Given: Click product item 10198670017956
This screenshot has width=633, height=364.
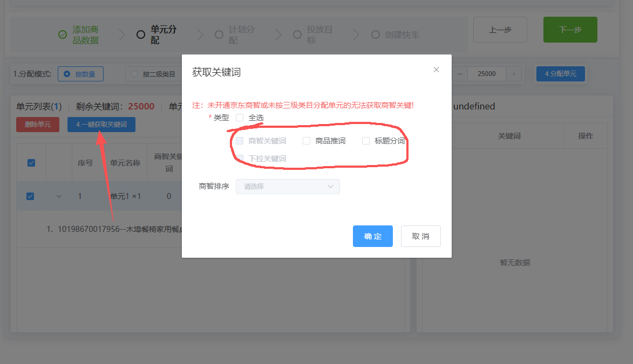Looking at the screenshot, I should pos(114,229).
